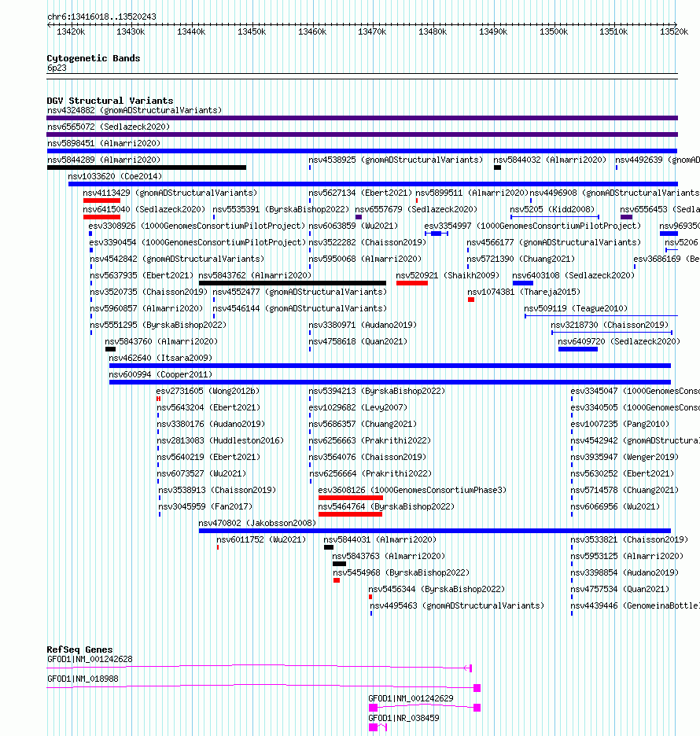Click the nsv5844031 (Almarri2020) black bar
The width and height of the screenshot is (700, 736).
tap(329, 548)
